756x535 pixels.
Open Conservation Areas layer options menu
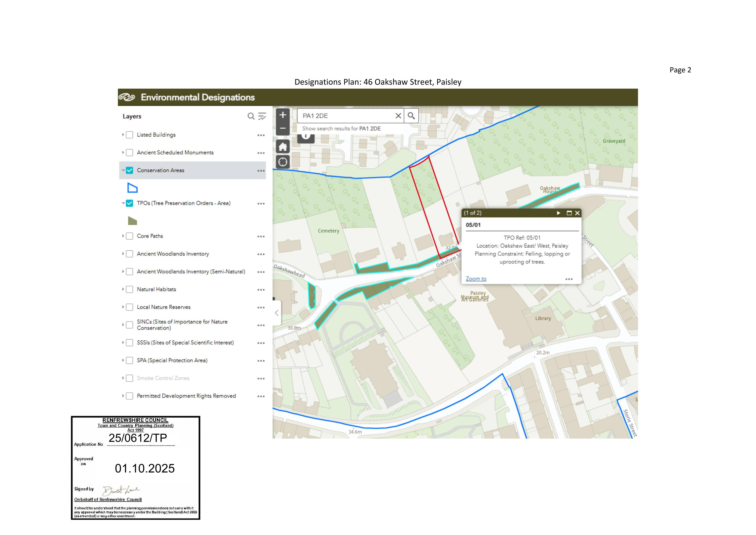[261, 171]
